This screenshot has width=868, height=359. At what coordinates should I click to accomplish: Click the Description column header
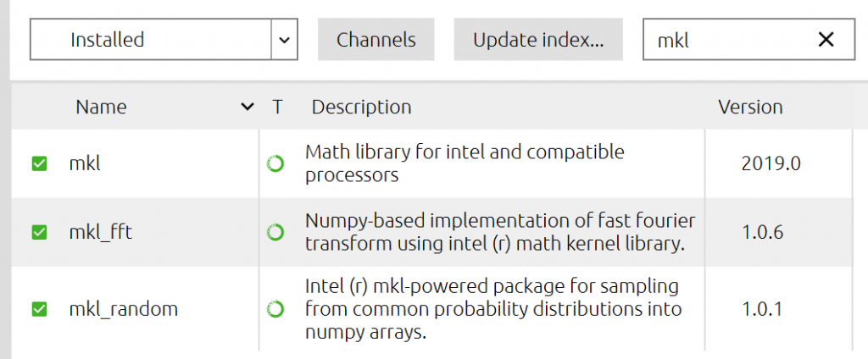point(361,108)
